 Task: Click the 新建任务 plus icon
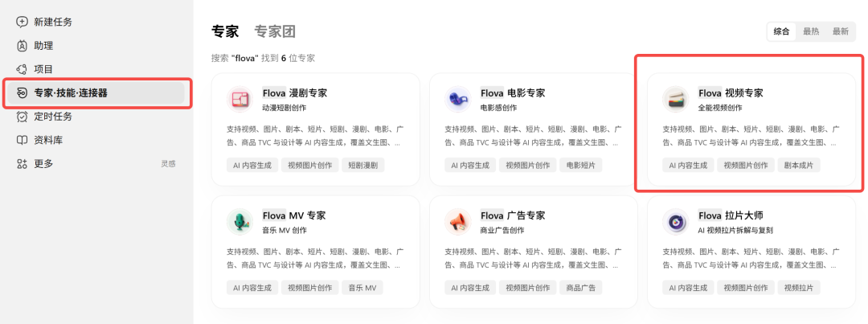pos(23,23)
